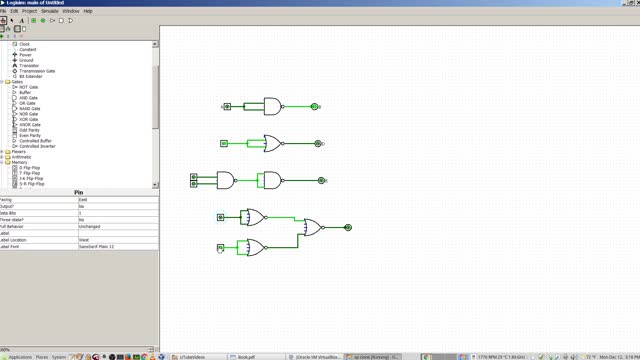640x360 pixels.
Task: Switch to Oracle VM VirtualBox taskbar window
Action: click(315, 357)
